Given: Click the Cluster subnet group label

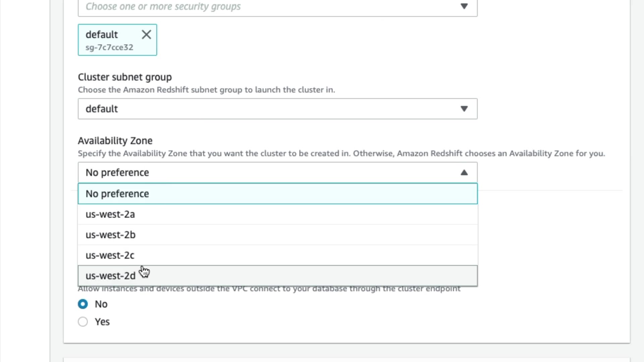Looking at the screenshot, I should (125, 77).
